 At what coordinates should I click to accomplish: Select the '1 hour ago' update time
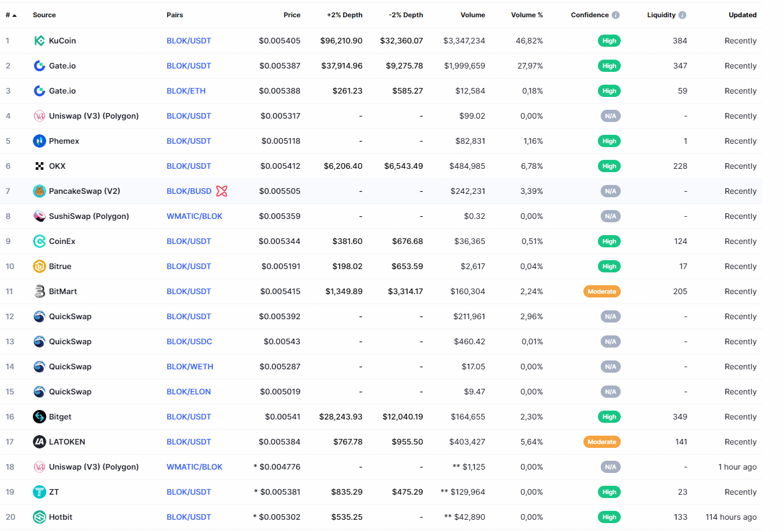pyautogui.click(x=737, y=467)
